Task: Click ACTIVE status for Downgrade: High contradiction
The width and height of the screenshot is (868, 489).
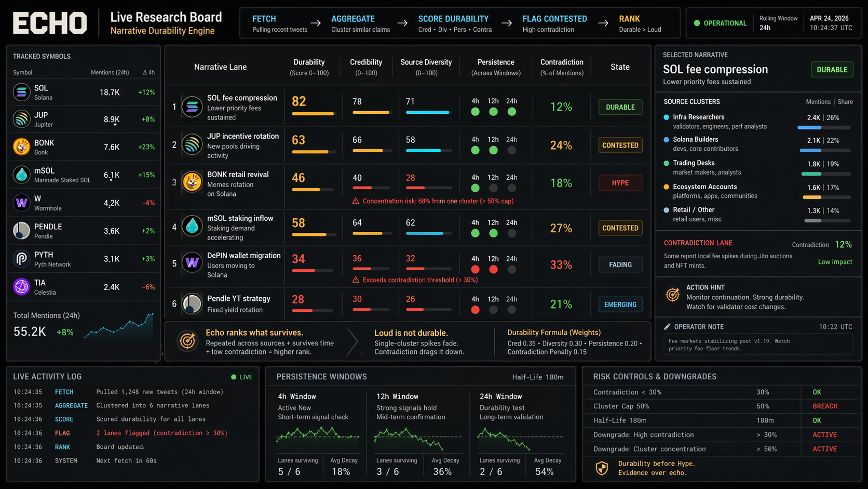Action: point(825,435)
